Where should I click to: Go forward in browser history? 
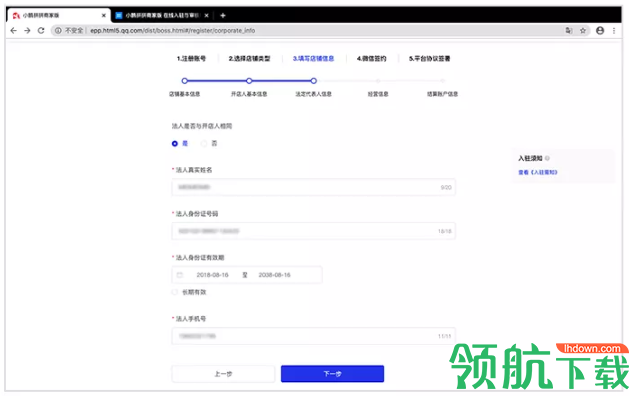(x=27, y=30)
